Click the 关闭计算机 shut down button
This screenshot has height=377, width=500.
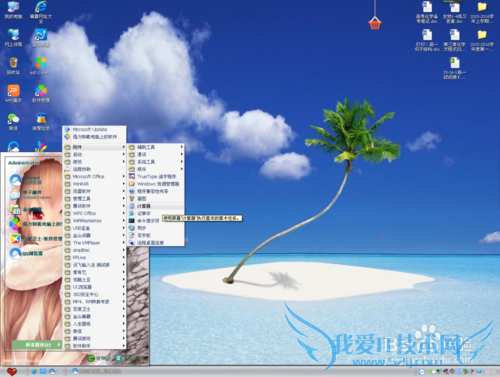tap(127, 358)
